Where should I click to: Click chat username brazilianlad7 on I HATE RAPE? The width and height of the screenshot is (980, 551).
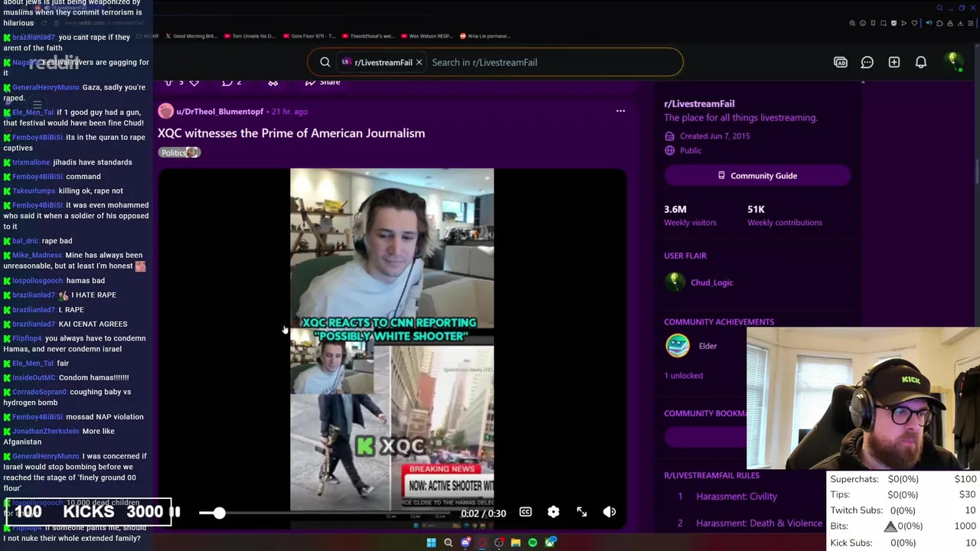pyautogui.click(x=34, y=295)
